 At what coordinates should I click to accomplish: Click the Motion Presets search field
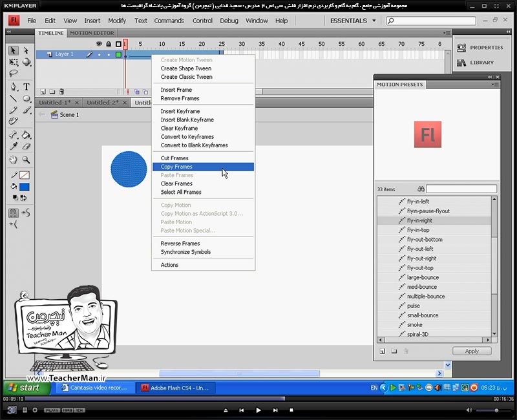[x=461, y=189]
